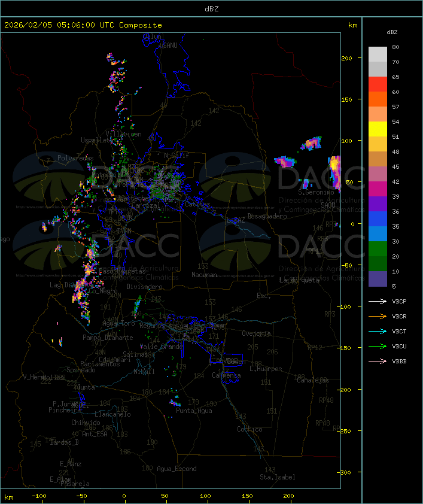
Task: Select the VBCR legend label
Action: click(399, 316)
